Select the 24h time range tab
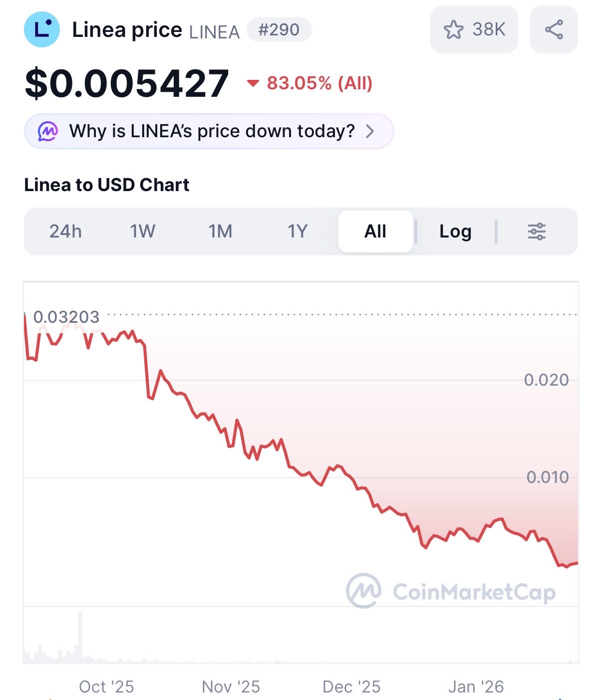 click(65, 232)
